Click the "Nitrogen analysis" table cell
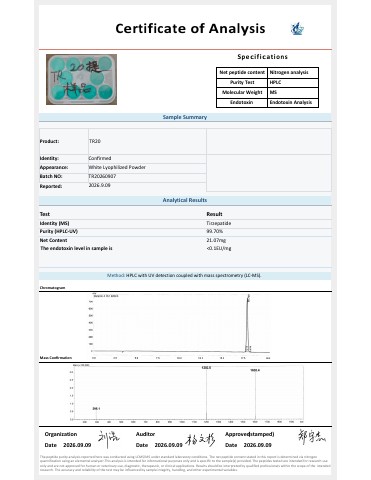Image resolution: width=371 pixels, height=480 pixels. tap(293, 72)
